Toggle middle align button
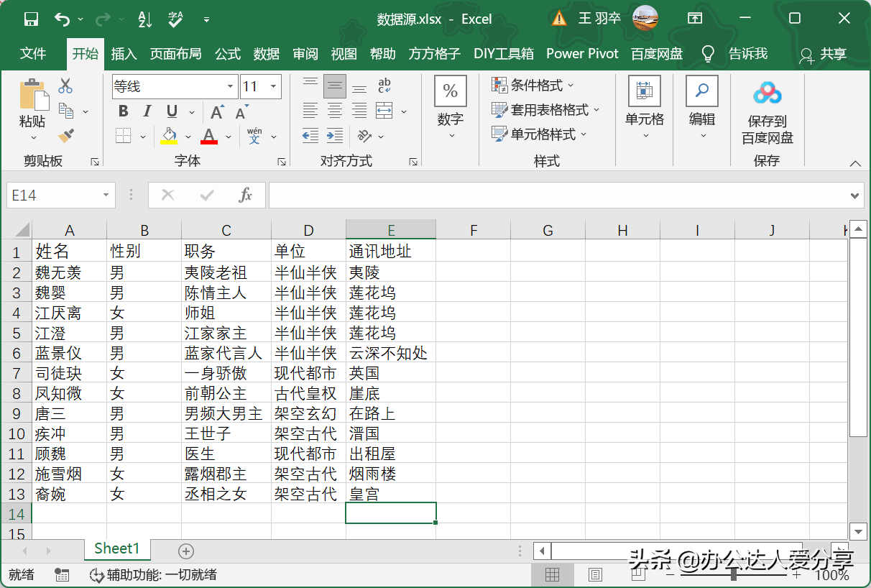871x588 pixels. pyautogui.click(x=335, y=86)
